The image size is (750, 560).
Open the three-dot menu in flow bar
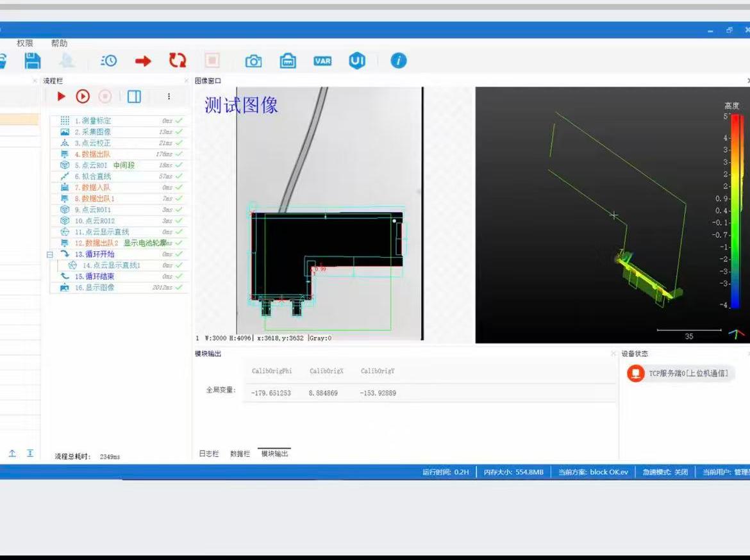tap(169, 96)
